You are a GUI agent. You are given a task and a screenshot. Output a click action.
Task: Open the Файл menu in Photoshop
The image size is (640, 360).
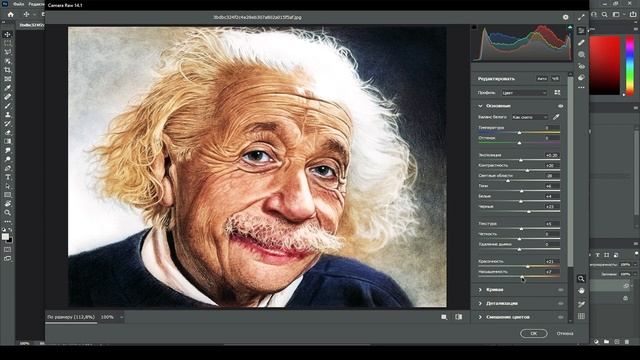(18, 4)
